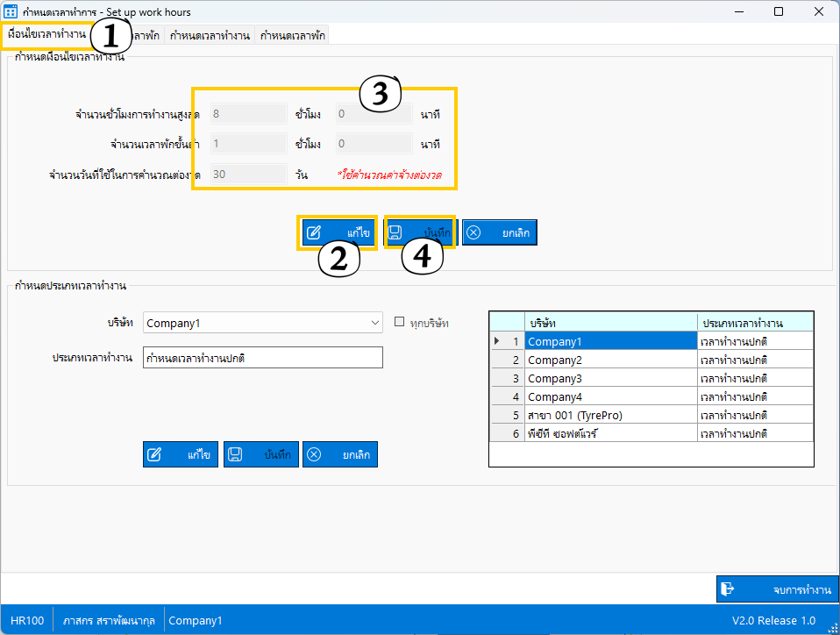Click the upper บันทึก (Save) button in the work conditions section
840x635 pixels.
[x=419, y=232]
